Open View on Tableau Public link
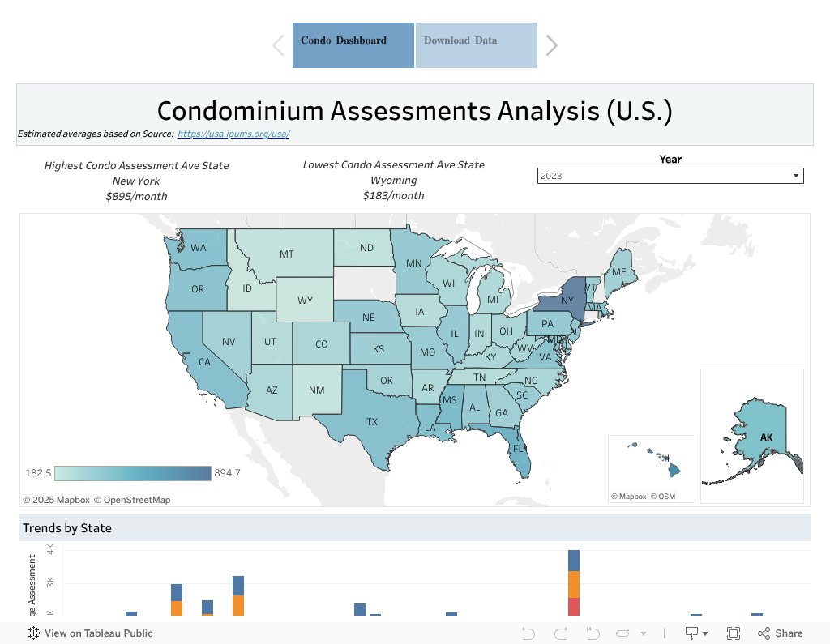Viewport: 830px width, 644px height. coord(98,633)
